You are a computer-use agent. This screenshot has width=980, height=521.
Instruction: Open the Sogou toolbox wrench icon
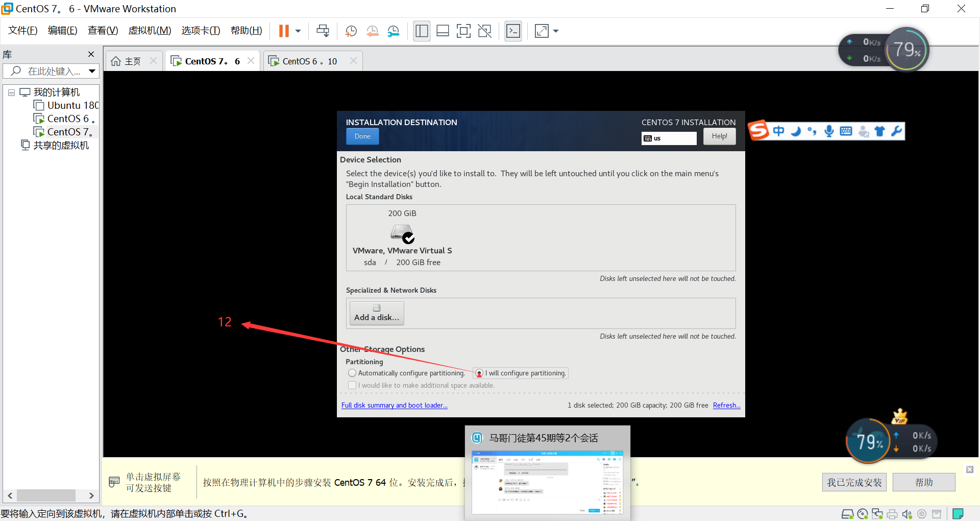pos(896,131)
